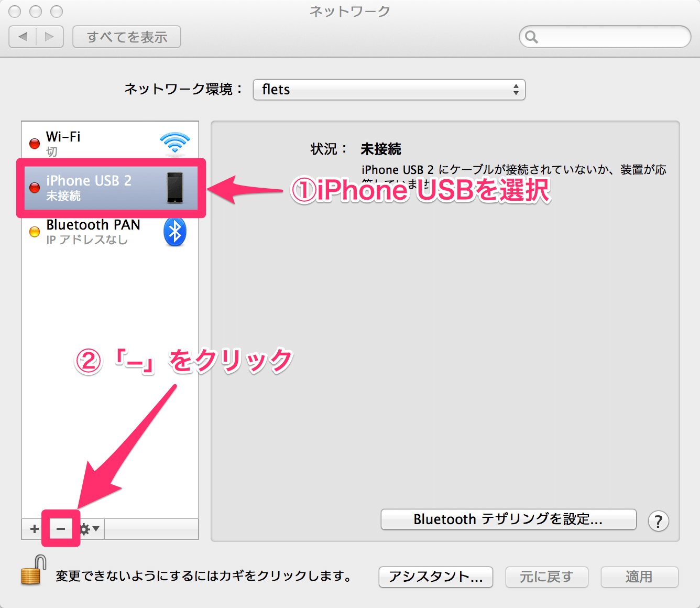Click the magnifier icon in the search box
Image resolution: width=700 pixels, height=608 pixels.
[531, 37]
